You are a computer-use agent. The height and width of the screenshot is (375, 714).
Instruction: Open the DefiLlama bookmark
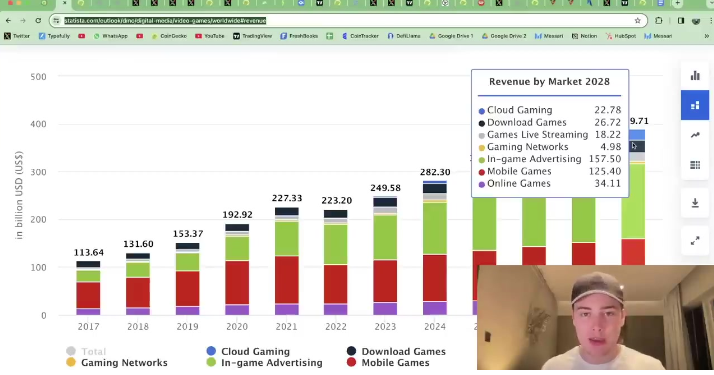point(404,36)
